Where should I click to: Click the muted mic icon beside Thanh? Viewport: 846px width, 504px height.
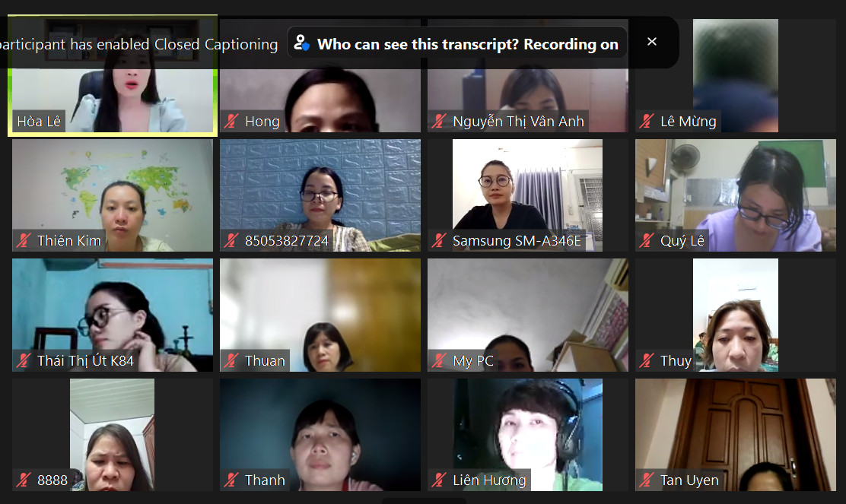[x=231, y=480]
